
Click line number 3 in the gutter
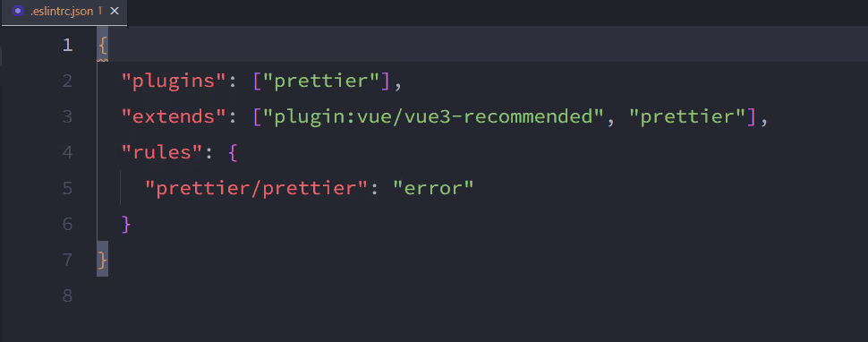tap(67, 116)
